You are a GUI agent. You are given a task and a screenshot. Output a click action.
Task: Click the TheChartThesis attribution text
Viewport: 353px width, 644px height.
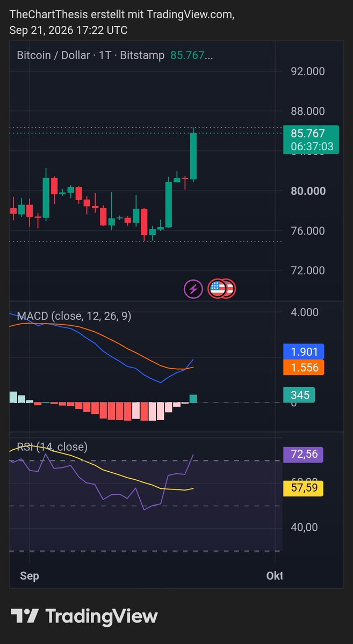(122, 23)
